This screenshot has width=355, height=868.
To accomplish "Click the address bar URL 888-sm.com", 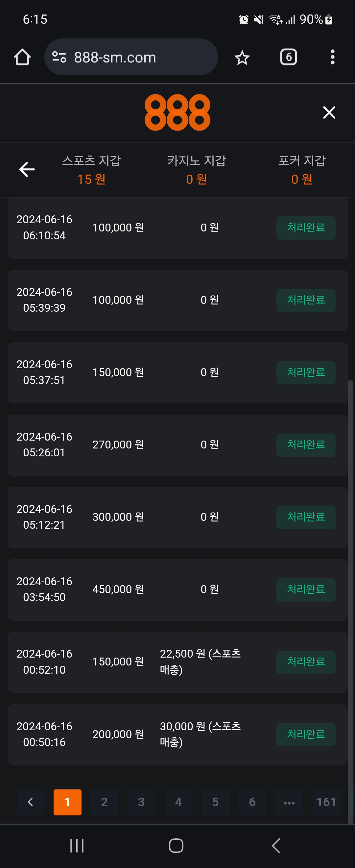I will click(x=115, y=58).
